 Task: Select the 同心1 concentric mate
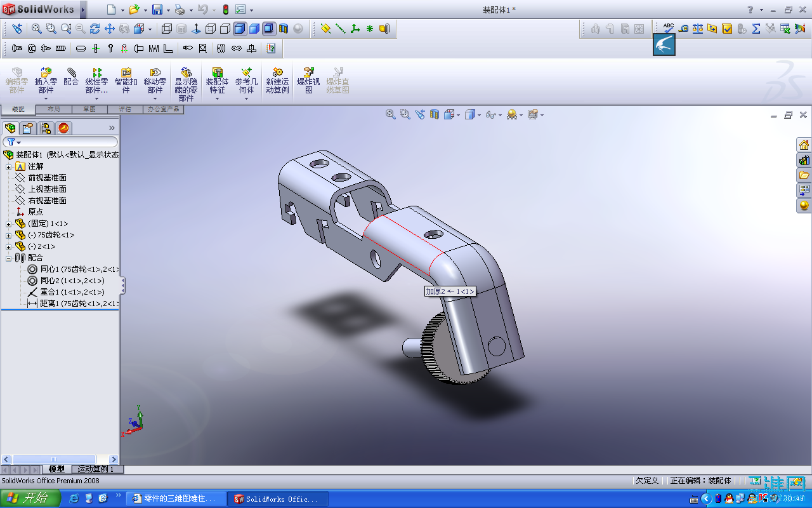coord(72,269)
